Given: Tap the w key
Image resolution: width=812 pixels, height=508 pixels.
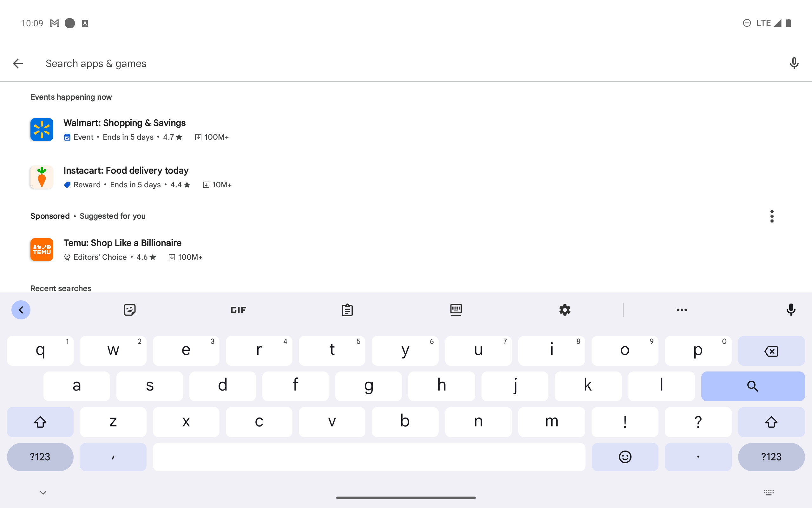Looking at the screenshot, I should tap(113, 351).
